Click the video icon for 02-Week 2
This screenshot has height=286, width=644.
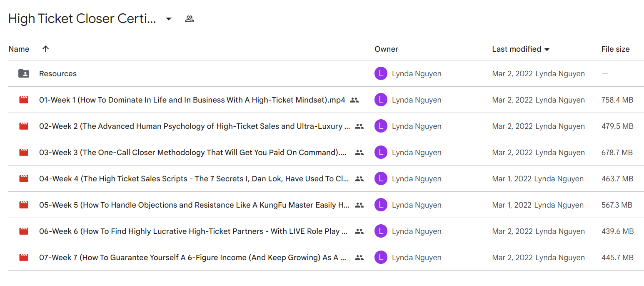(24, 126)
